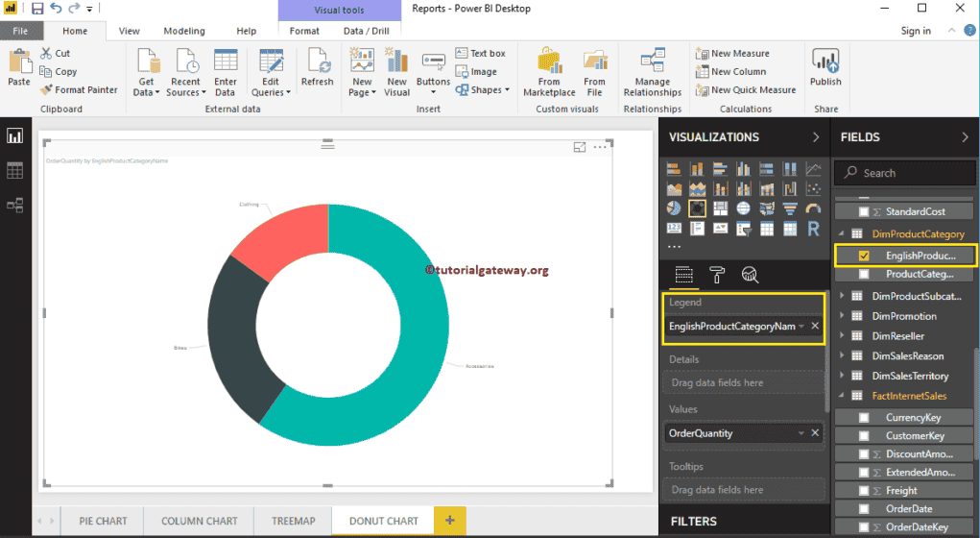Viewport: 980px width, 538px height.
Task: Switch to the TREEMAP page tab
Action: coord(293,521)
